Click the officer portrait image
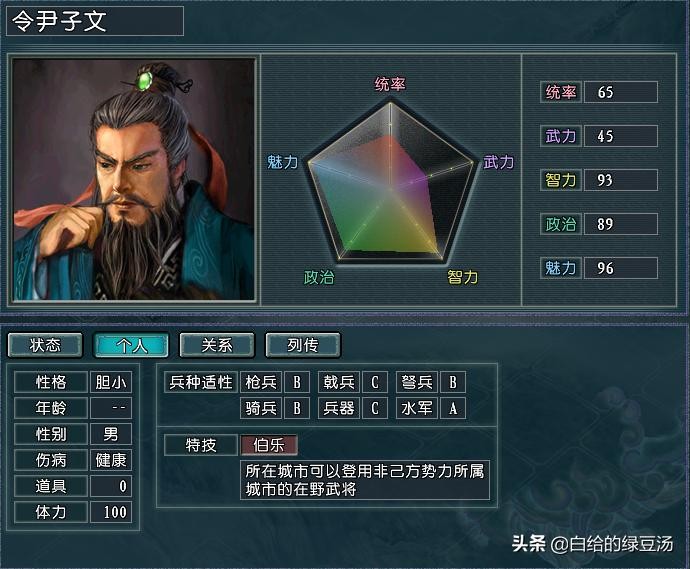The image size is (690, 569). [134, 180]
